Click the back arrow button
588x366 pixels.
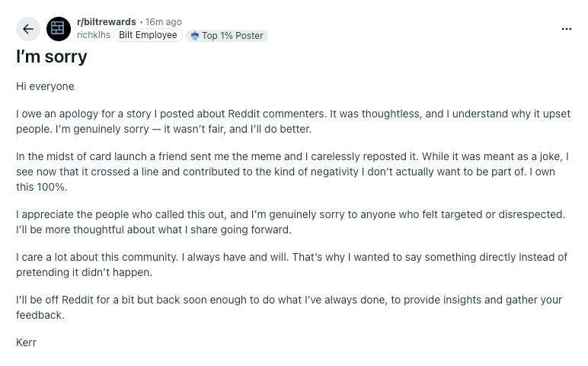[28, 29]
